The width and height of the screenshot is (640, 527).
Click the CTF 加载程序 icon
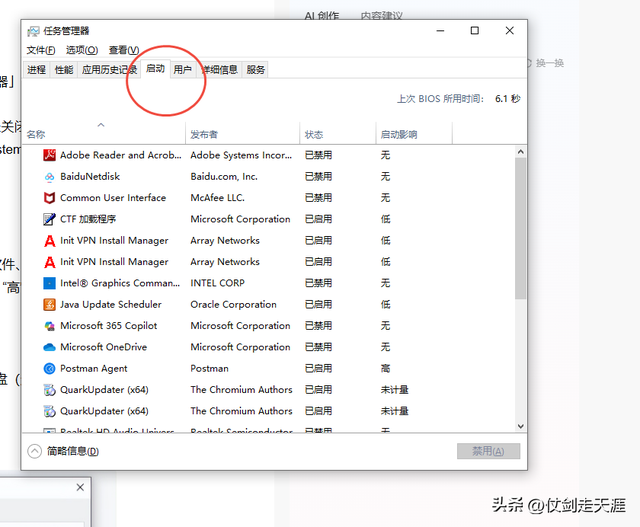(x=49, y=219)
